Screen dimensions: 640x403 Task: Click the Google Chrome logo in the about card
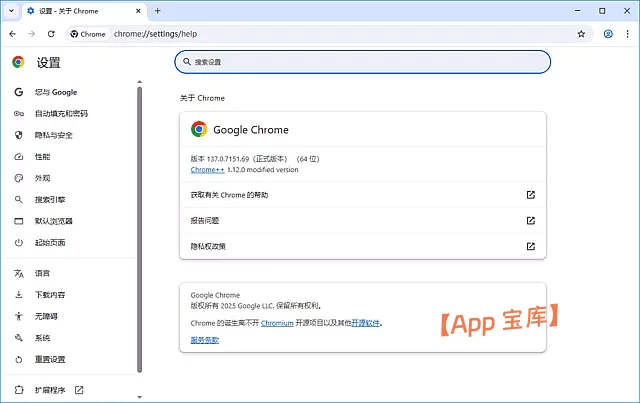point(199,129)
